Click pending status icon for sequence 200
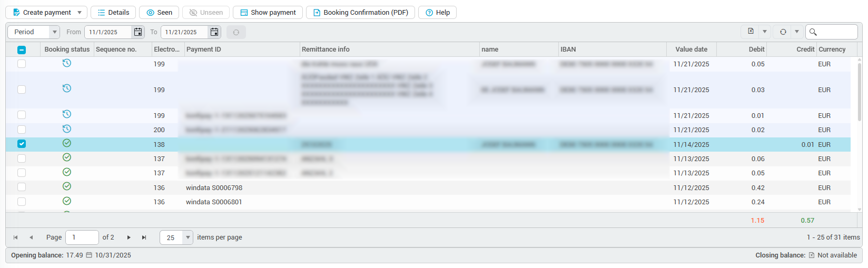This screenshot has width=868, height=268. [x=67, y=129]
